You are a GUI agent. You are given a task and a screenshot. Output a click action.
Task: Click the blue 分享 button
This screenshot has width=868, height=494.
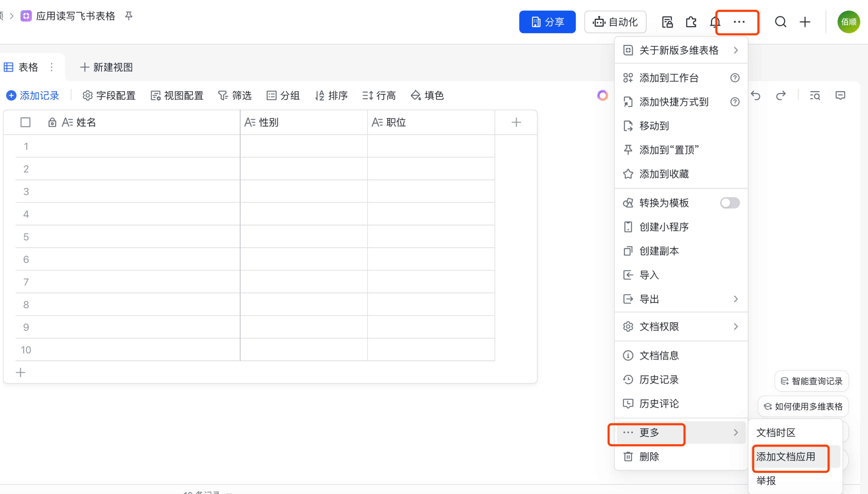pyautogui.click(x=547, y=22)
